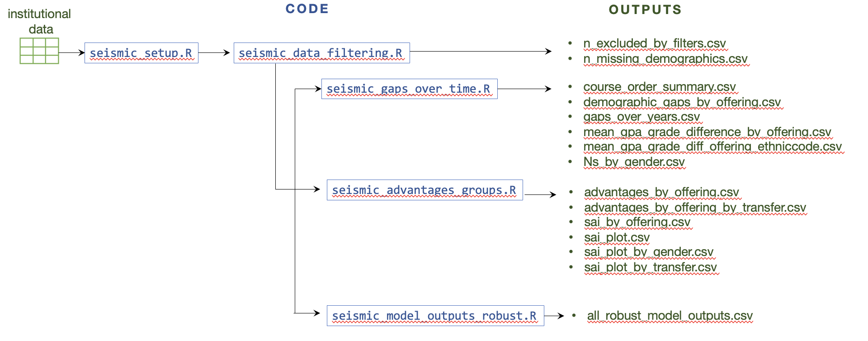
Task: Click n_excluded_by_filters.csv output name
Action: click(x=655, y=43)
